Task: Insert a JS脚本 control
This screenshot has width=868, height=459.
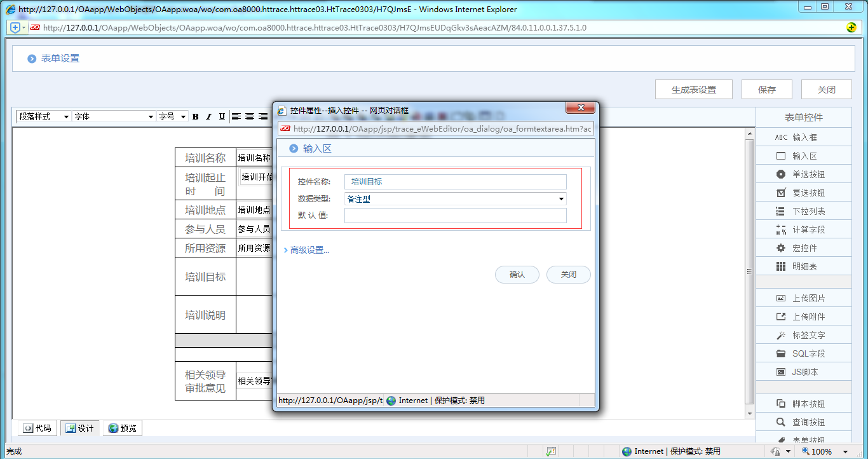Action: pos(803,371)
